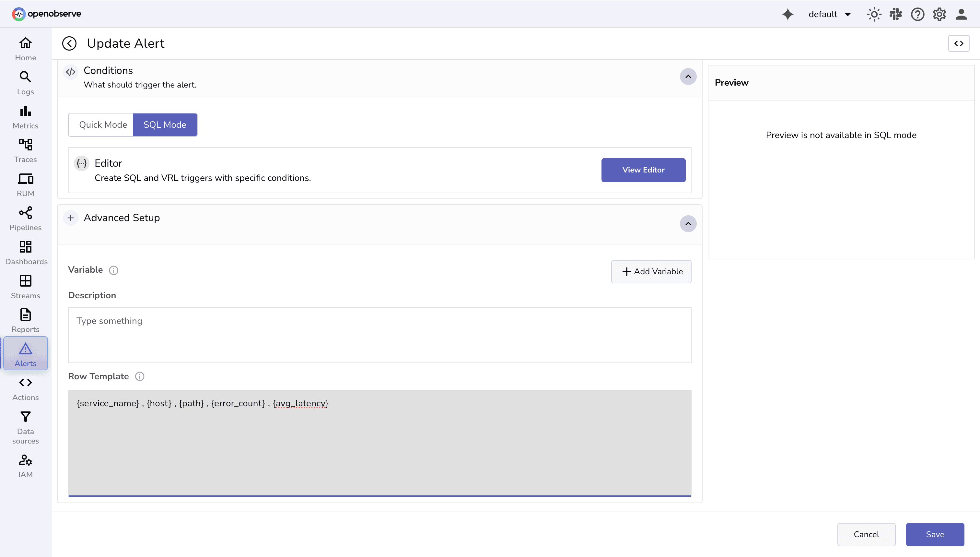
Task: Click inside the Description text field
Action: coord(379,335)
